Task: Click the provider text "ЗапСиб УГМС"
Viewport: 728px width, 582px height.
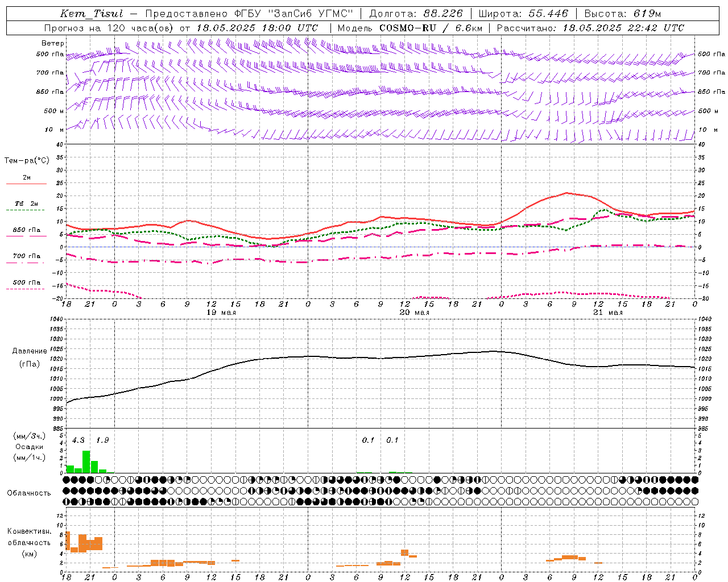Action: 310,14
